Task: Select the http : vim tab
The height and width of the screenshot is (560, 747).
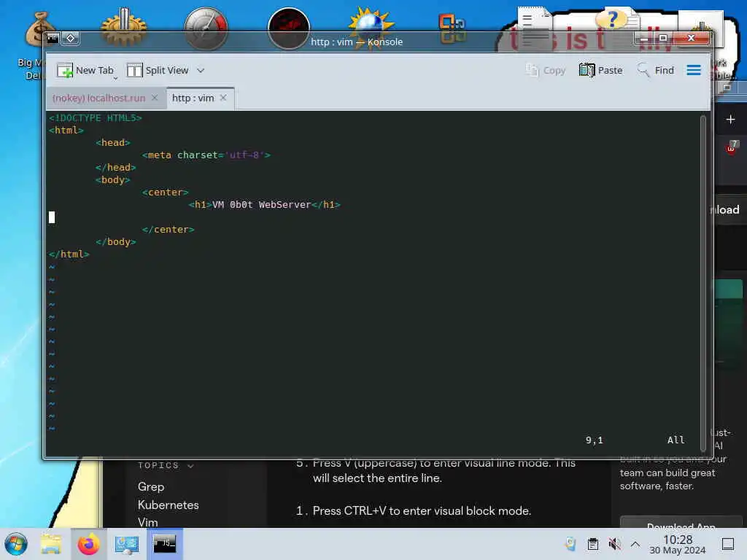Action: coord(193,98)
